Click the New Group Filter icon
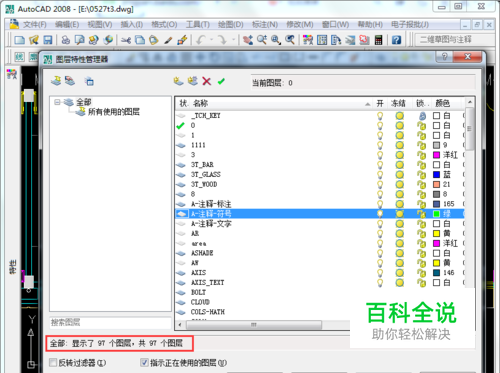 [70, 81]
